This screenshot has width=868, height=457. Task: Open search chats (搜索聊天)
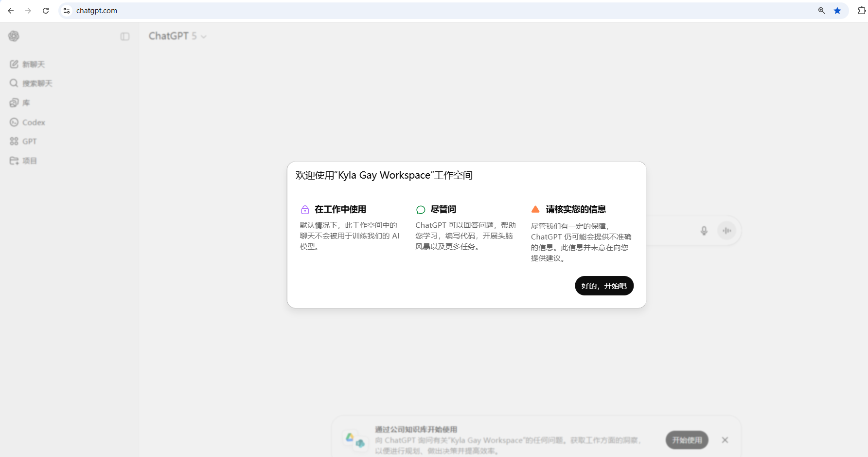31,83
